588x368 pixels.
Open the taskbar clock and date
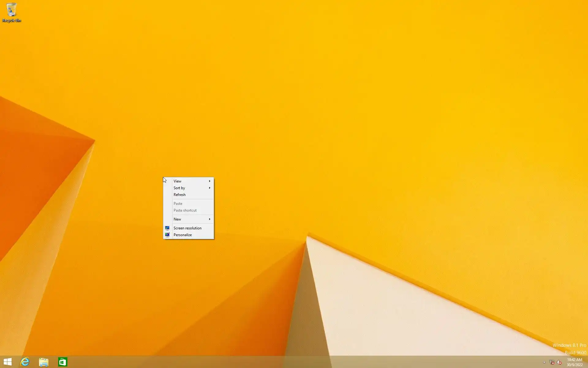pos(574,362)
